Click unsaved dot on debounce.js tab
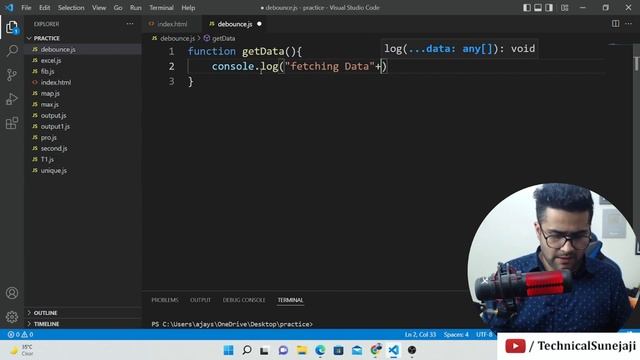This screenshot has height=360, width=640. pyautogui.click(x=259, y=24)
